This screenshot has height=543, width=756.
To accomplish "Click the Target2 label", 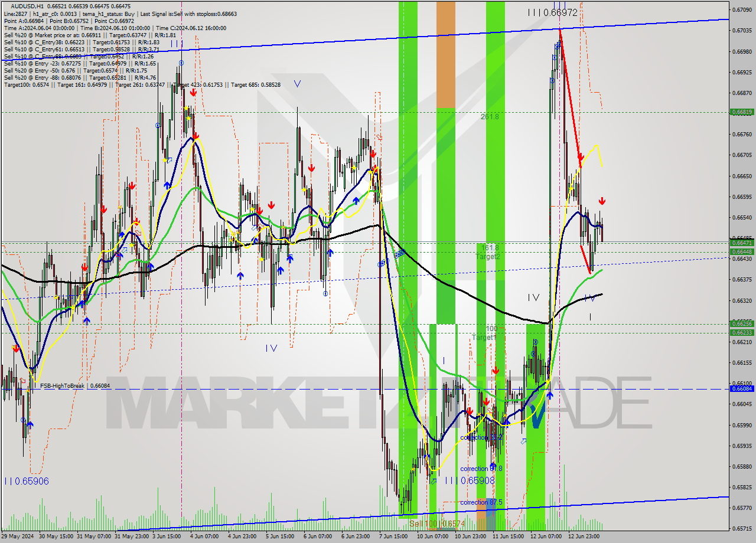I will point(488,256).
